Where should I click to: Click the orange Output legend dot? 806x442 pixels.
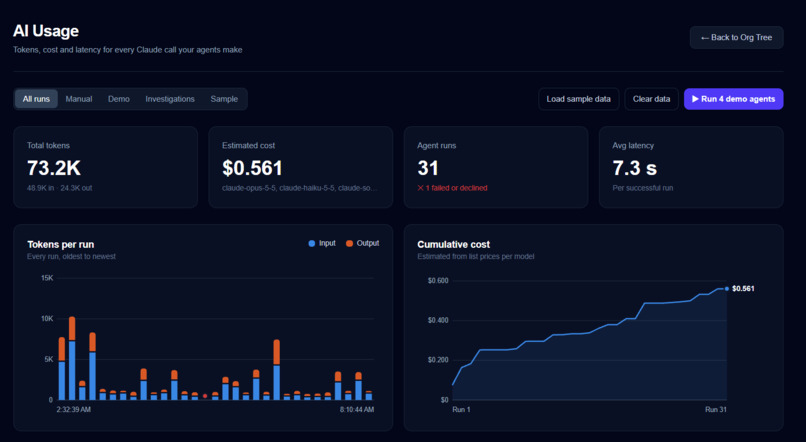350,244
